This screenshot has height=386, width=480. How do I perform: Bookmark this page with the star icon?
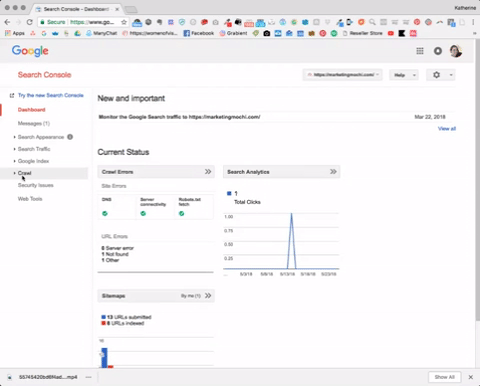(x=124, y=22)
